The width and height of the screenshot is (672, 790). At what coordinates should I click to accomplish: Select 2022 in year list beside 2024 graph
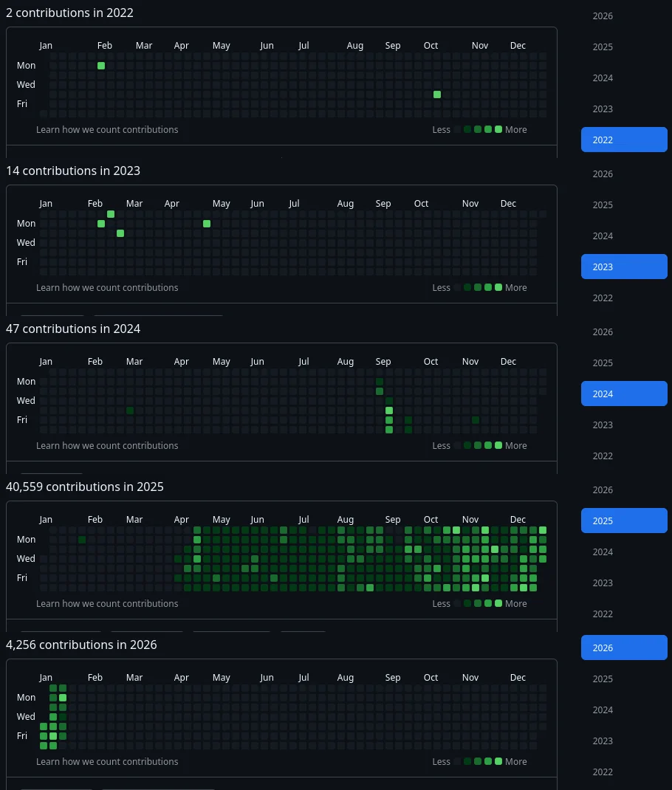(603, 456)
